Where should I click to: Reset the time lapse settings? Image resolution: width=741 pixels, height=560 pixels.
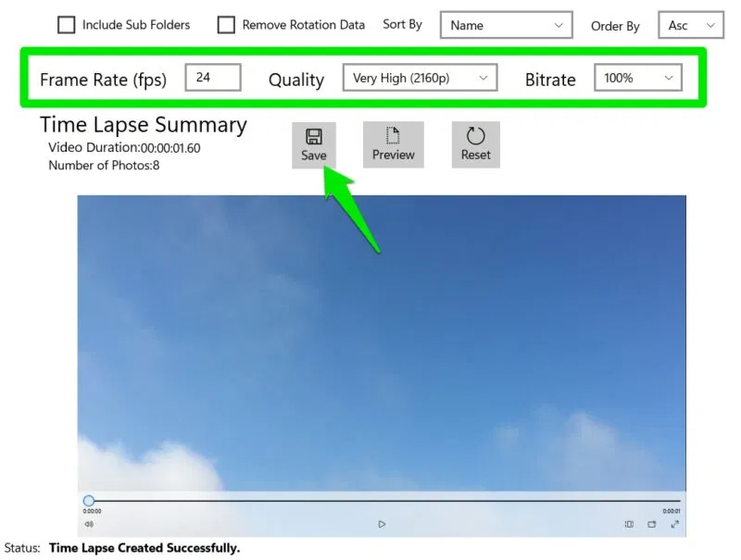coord(475,143)
